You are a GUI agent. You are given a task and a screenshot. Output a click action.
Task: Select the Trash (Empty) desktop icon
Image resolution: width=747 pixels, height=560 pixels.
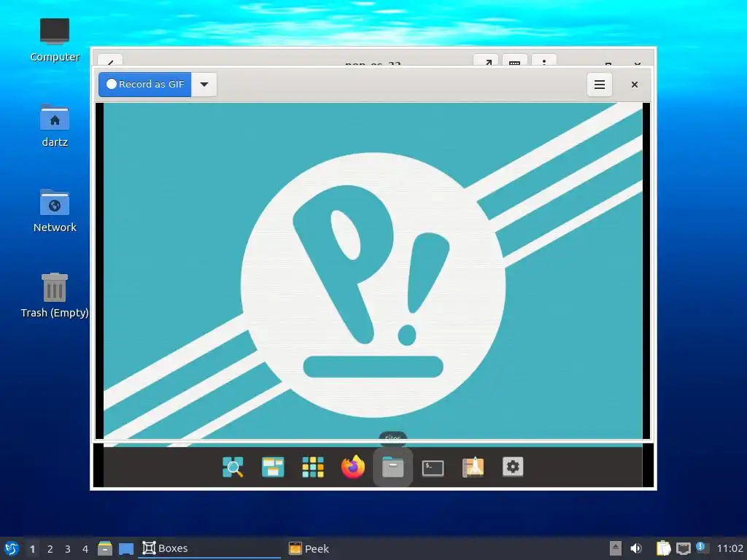pyautogui.click(x=55, y=295)
